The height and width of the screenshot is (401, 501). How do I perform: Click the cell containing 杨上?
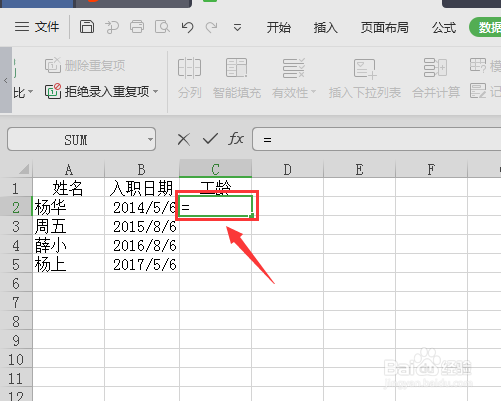click(x=69, y=264)
